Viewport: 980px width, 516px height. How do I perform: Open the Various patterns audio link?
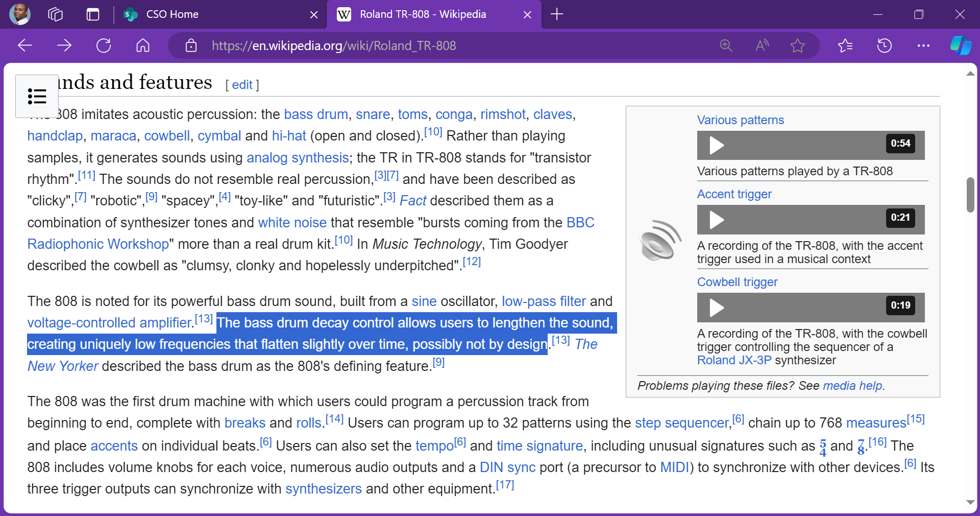click(740, 120)
